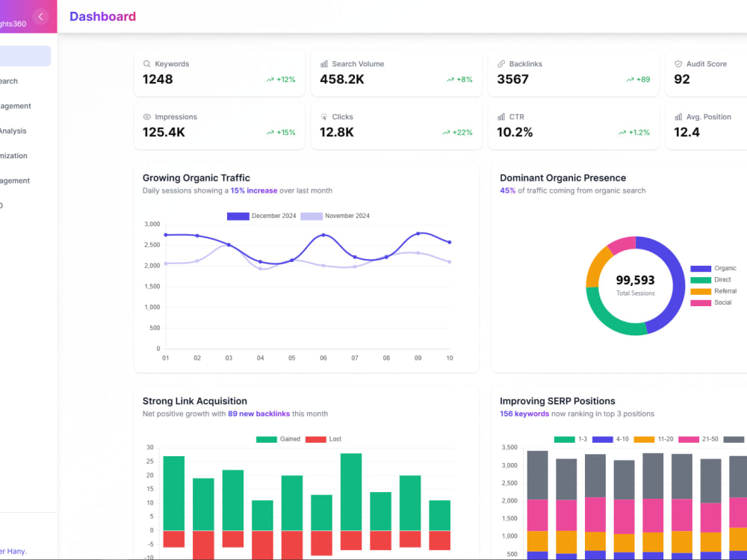Toggle Lost series in backlinks legend
This screenshot has width=747, height=560.
point(323,439)
